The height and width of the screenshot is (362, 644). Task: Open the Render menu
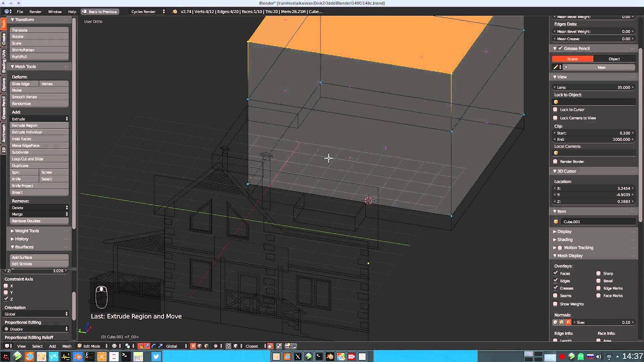tap(35, 12)
